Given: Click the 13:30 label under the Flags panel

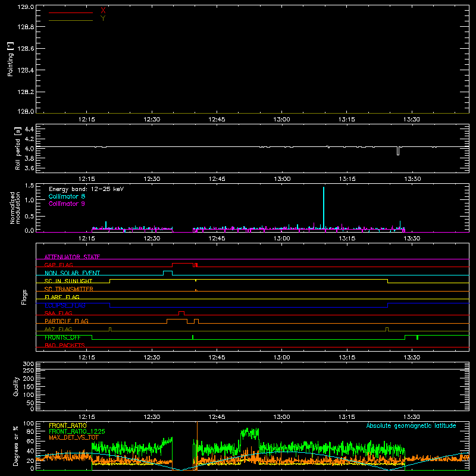Looking at the screenshot, I should 412,358.
